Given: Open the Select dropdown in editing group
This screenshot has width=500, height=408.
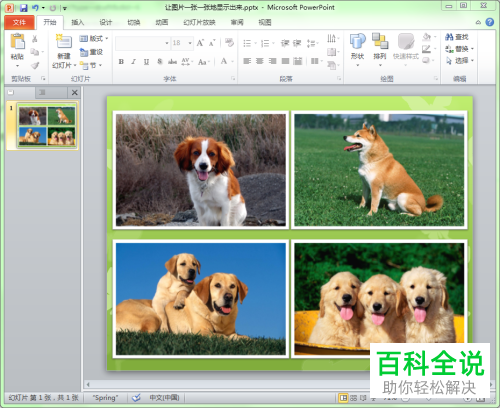Looking at the screenshot, I should pos(460,60).
